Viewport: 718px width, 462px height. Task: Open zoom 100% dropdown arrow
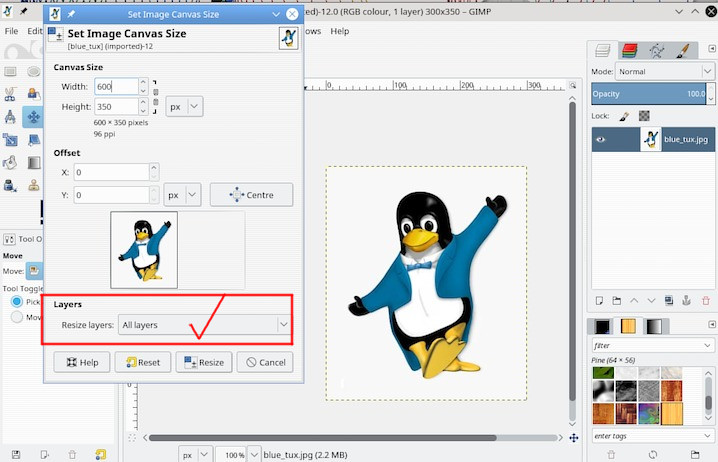[x=254, y=455]
